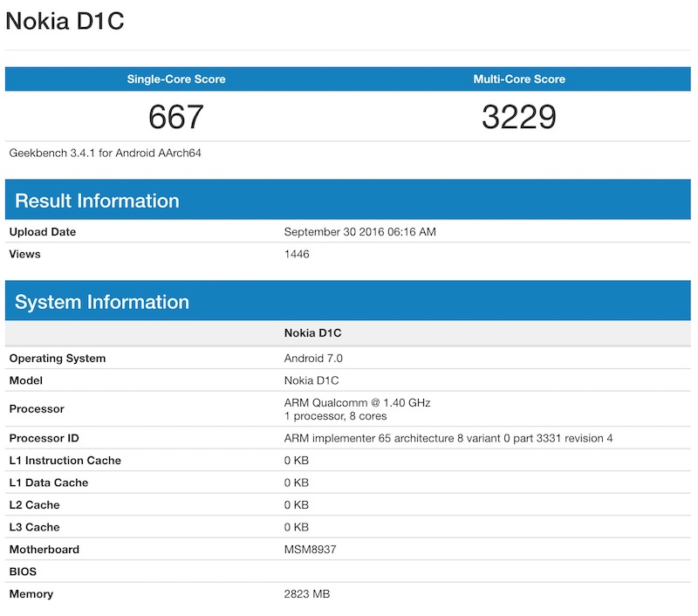
Task: Click the Multi-Core Score header
Action: click(x=519, y=79)
